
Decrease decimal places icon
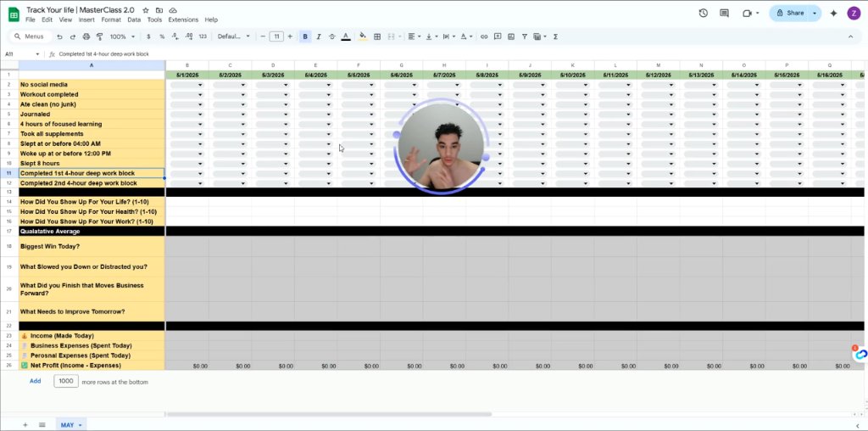click(x=175, y=36)
